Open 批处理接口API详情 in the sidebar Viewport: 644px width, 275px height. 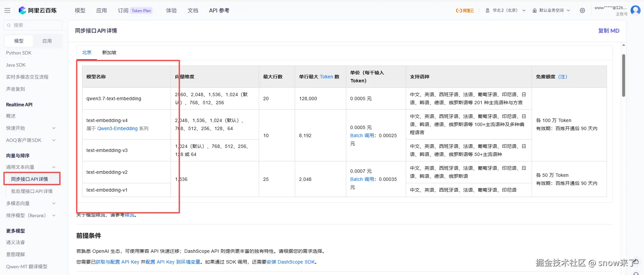(x=32, y=191)
